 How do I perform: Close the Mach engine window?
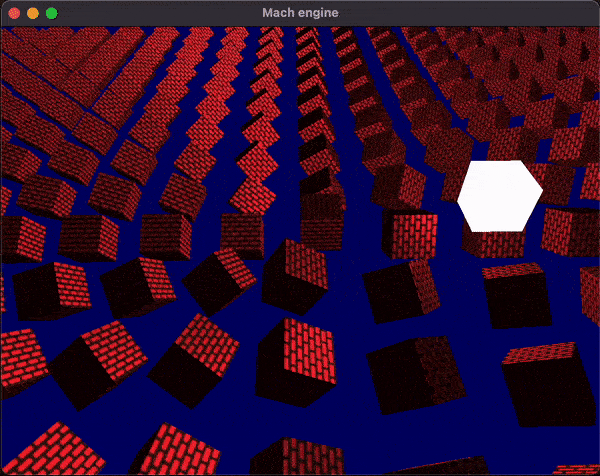(x=14, y=13)
